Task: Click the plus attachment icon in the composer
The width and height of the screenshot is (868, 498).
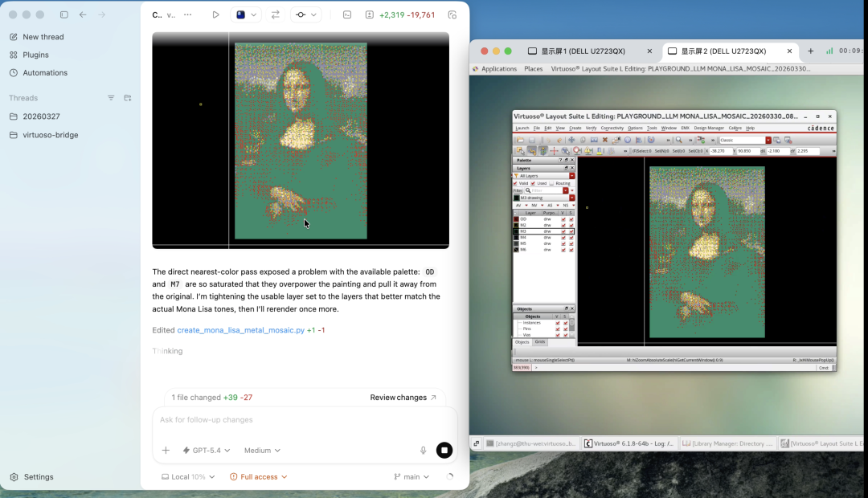Action: 166,451
